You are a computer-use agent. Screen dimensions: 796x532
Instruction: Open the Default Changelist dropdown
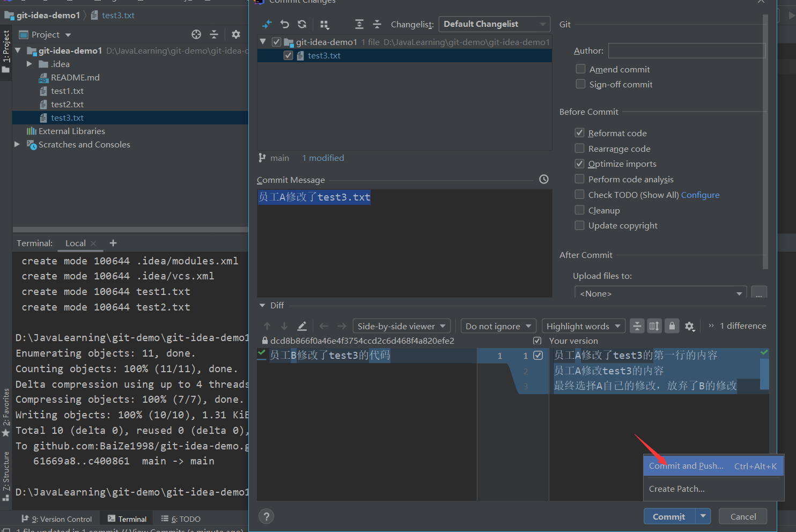(x=493, y=24)
